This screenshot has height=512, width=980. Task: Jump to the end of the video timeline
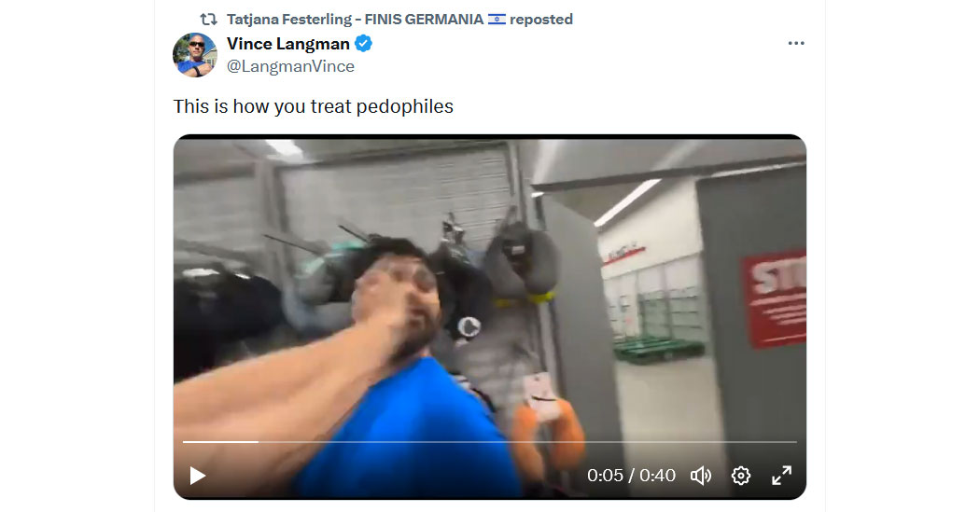[794, 442]
